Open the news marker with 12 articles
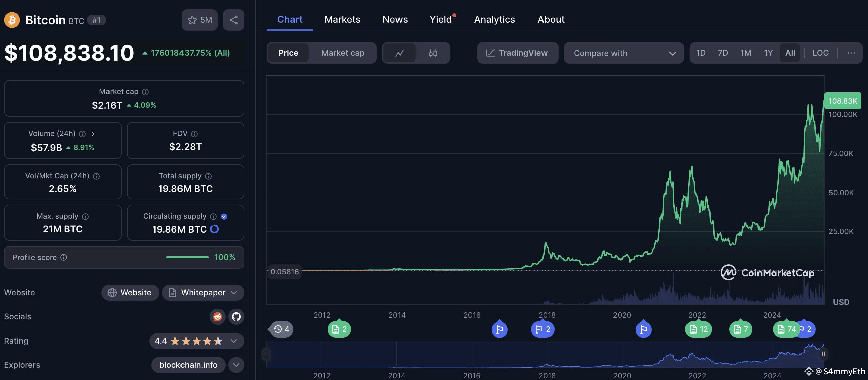 [x=699, y=329]
